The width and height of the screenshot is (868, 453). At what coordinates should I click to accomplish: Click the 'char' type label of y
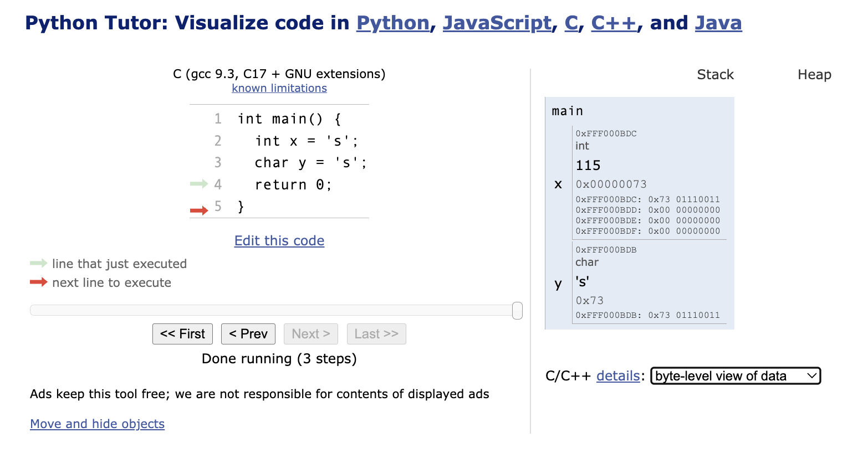(x=587, y=262)
